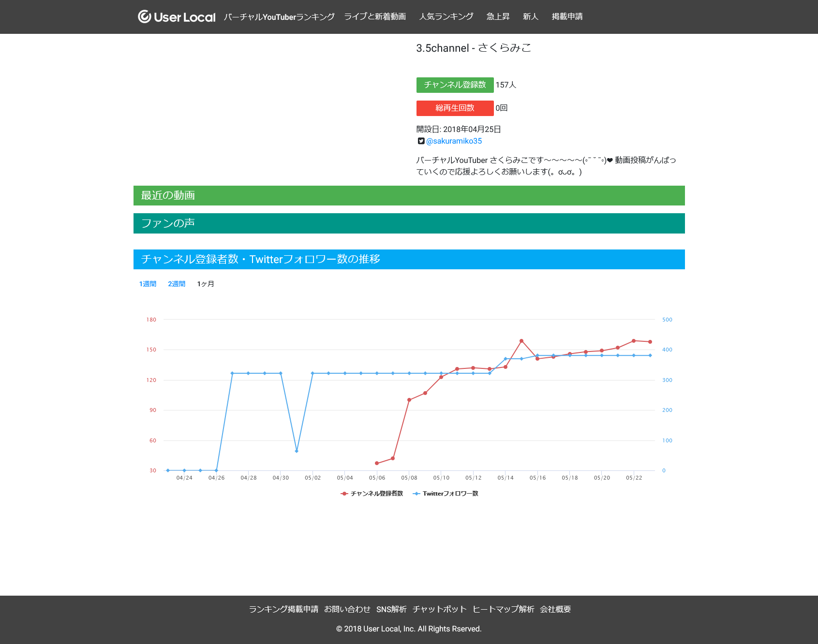The image size is (818, 644).
Task: Toggle the Twitterフォロワー数 legend marker
Action: [x=416, y=494]
